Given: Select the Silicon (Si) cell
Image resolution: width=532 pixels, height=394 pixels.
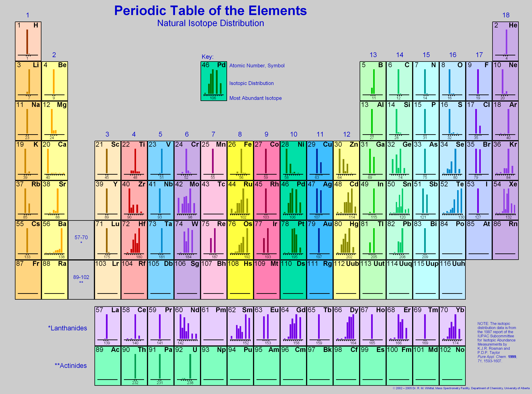Looking at the screenshot, I should [399, 121].
